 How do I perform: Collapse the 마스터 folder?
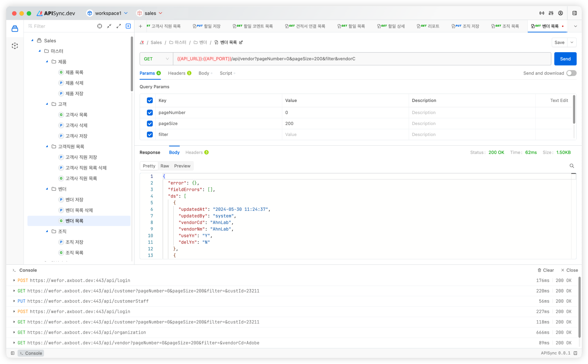(x=40, y=51)
